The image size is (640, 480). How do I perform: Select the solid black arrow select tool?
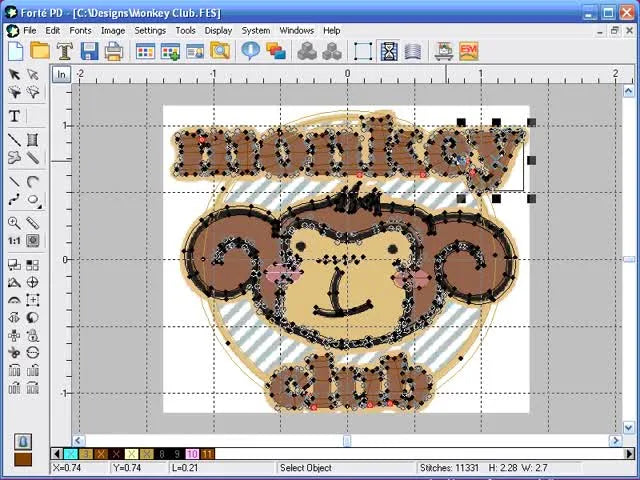[14, 75]
